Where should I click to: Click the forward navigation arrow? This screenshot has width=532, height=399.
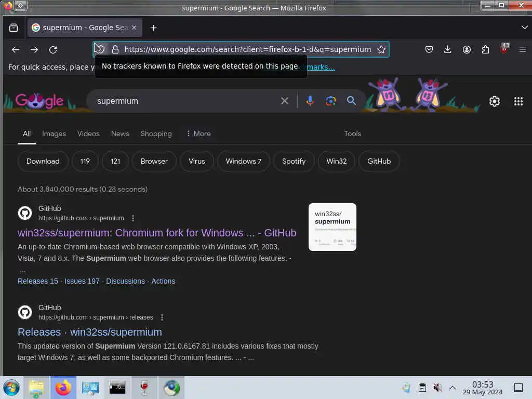tap(34, 49)
